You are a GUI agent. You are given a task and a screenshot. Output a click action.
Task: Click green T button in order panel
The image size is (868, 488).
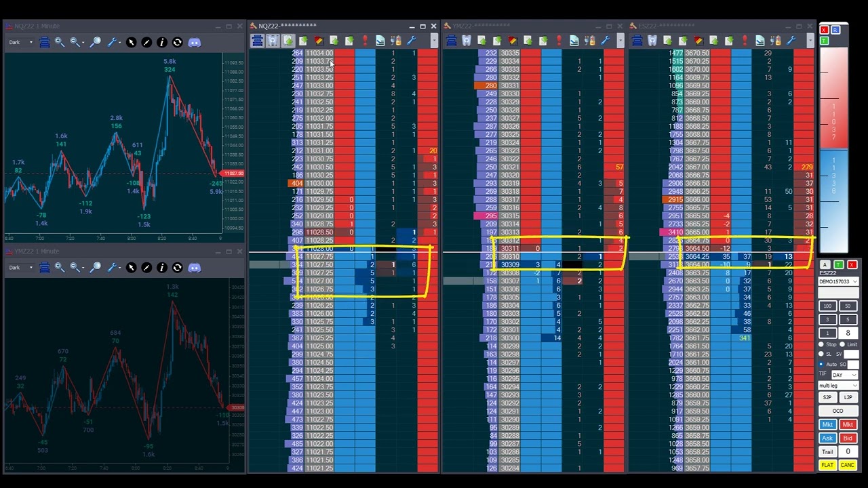pyautogui.click(x=838, y=264)
